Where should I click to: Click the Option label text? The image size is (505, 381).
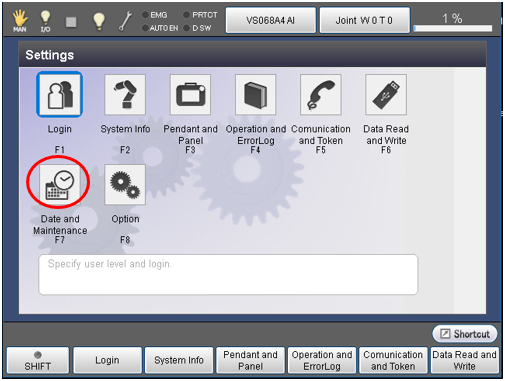click(x=125, y=219)
